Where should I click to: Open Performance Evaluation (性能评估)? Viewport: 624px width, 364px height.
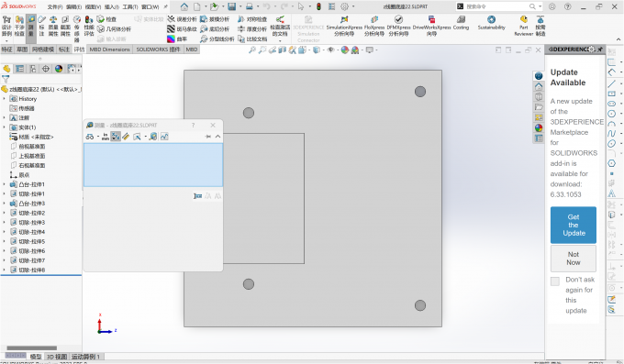(89, 27)
